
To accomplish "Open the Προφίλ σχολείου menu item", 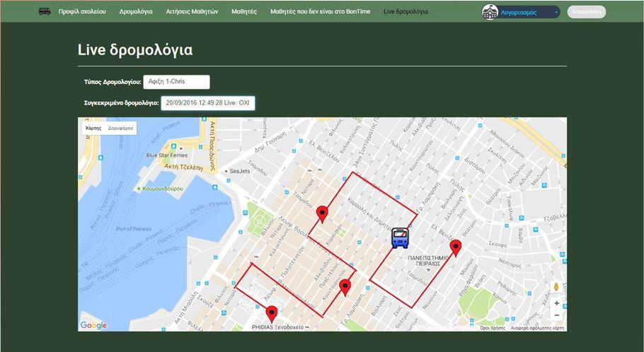I will (82, 11).
